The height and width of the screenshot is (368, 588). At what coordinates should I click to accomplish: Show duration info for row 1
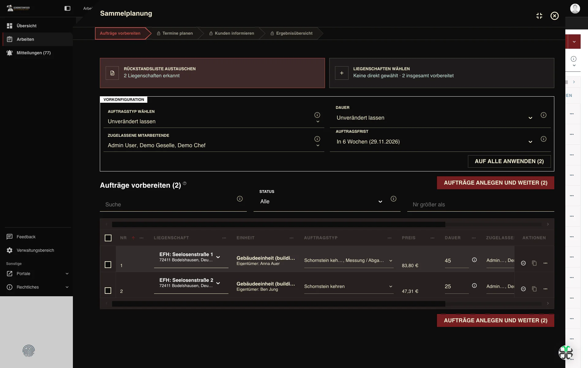[x=474, y=260]
